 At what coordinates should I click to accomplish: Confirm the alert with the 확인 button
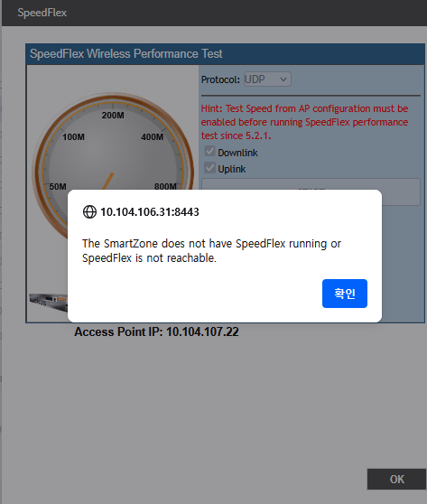click(x=345, y=294)
